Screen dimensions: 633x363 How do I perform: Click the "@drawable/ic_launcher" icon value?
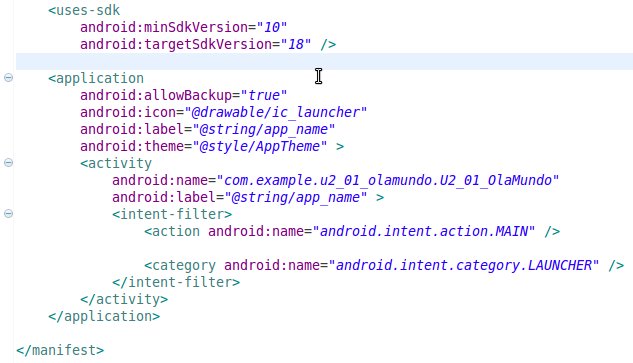click(x=276, y=112)
